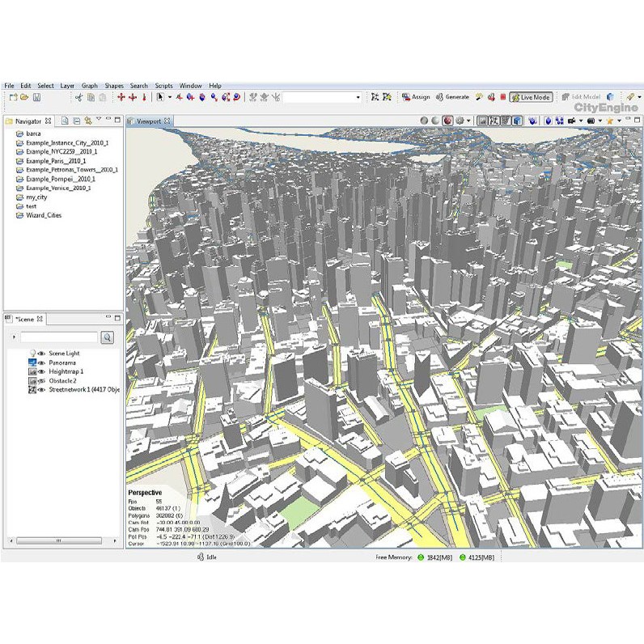Select the Navigator panel tab
This screenshot has height=644, width=644.
(x=28, y=121)
